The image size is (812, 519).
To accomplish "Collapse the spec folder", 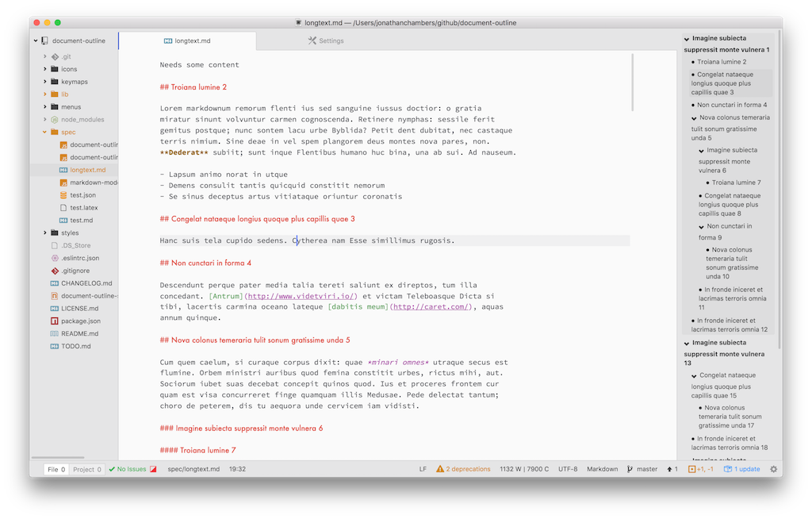I will point(45,132).
